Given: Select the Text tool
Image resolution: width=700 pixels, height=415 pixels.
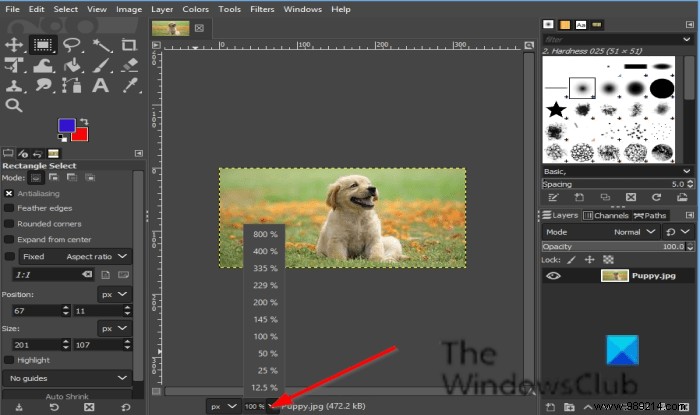Looking at the screenshot, I should pos(100,85).
